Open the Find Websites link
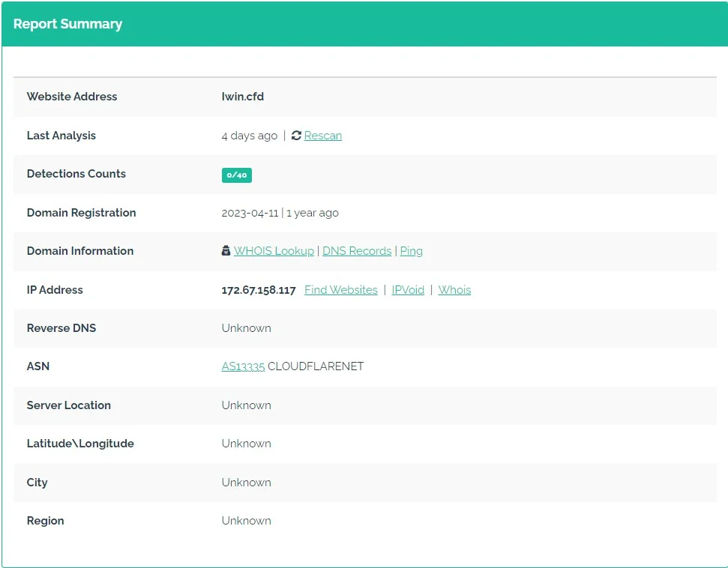The image size is (728, 568). pos(341,290)
